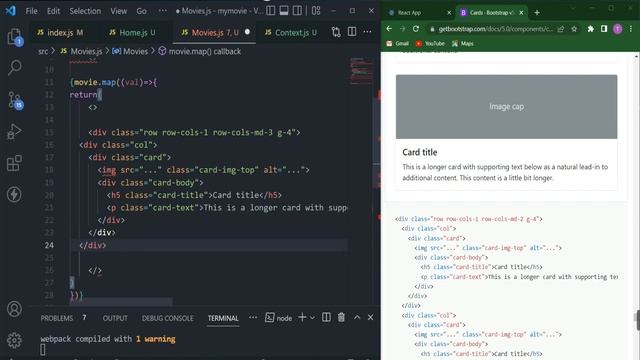Image resolution: width=640 pixels, height=360 pixels.
Task: Switch to the Home.js editor tab
Action: tap(133, 32)
